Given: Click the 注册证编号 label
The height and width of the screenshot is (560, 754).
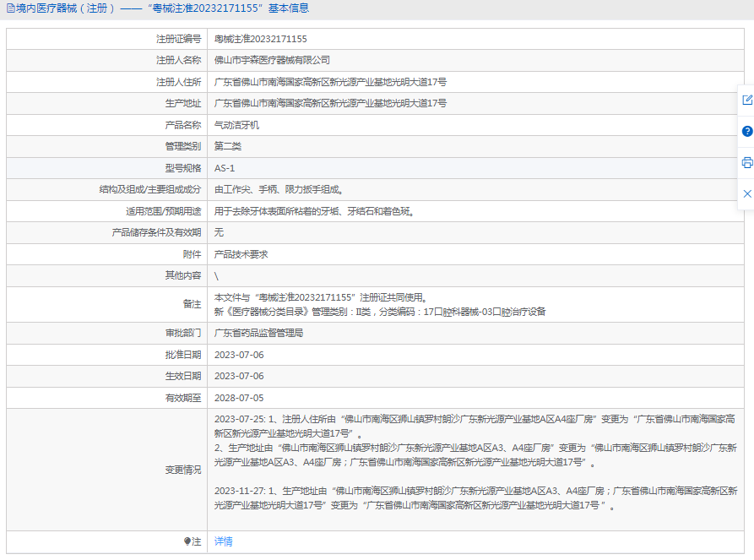Looking at the screenshot, I should coord(178,39).
